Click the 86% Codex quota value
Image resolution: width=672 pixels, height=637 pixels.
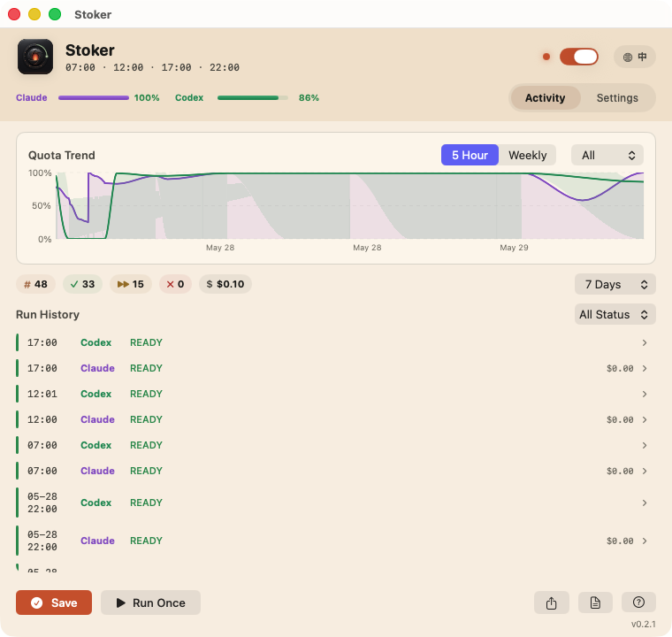point(309,98)
